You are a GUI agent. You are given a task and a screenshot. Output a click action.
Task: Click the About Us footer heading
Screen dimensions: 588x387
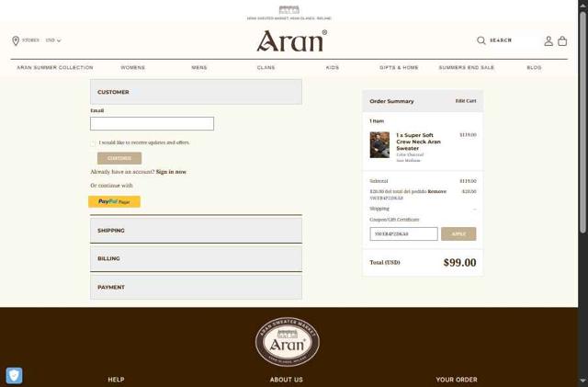pyautogui.click(x=286, y=380)
